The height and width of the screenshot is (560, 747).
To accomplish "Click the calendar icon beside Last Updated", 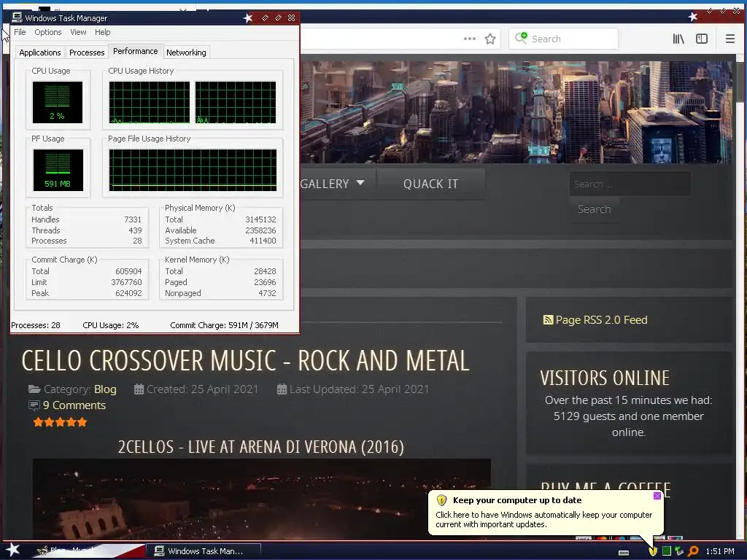I will 282,389.
